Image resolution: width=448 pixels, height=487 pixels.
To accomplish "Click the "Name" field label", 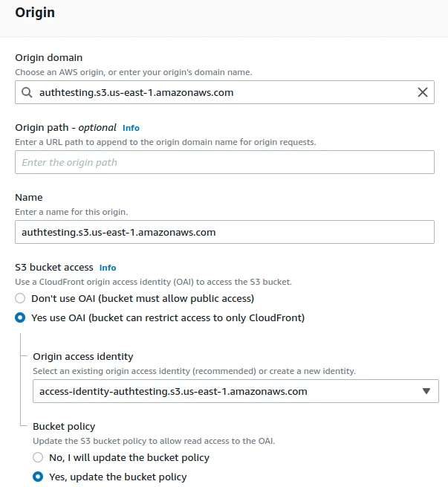I will click(x=29, y=197).
